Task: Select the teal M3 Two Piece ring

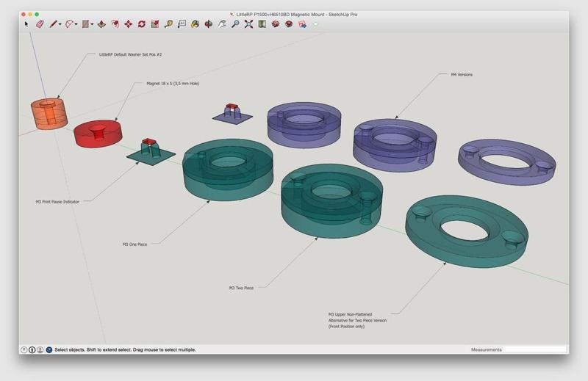Action: pos(332,200)
